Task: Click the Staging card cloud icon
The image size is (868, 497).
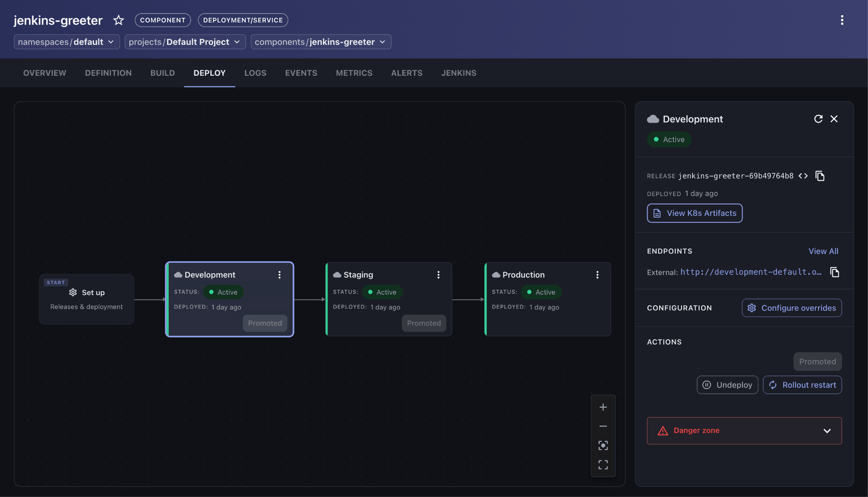Action: pos(337,275)
